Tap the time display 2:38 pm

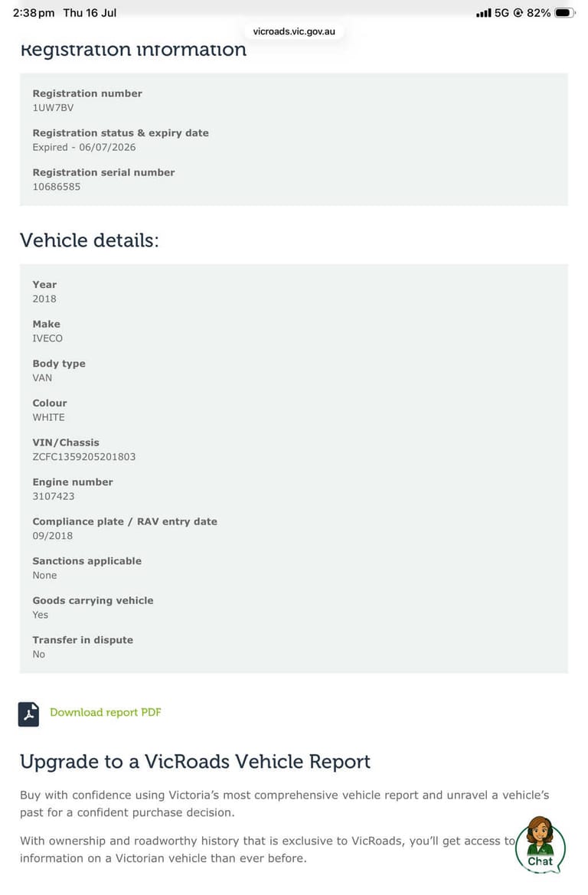[x=34, y=12]
